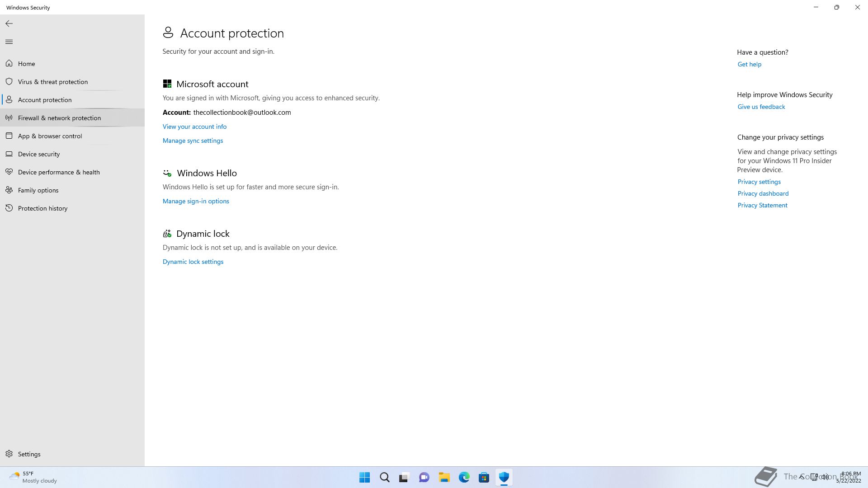Click the Windows Hello smiley icon
868x488 pixels.
(x=167, y=173)
